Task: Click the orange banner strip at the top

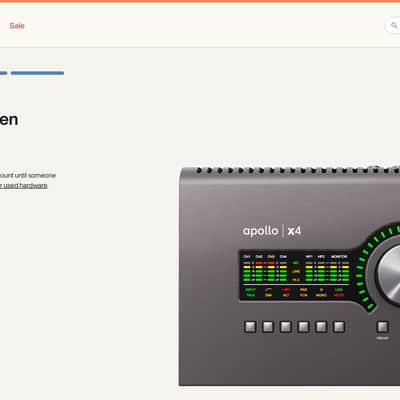Action: (x=200, y=1)
